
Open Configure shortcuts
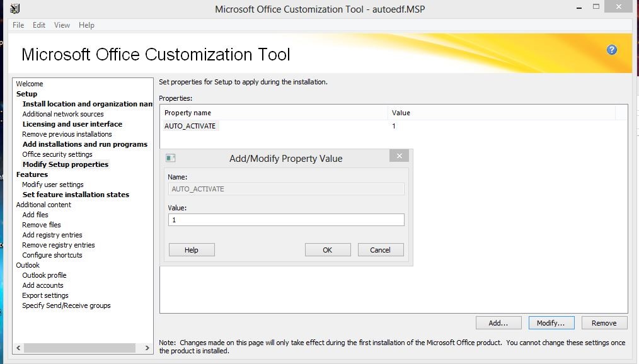point(52,255)
